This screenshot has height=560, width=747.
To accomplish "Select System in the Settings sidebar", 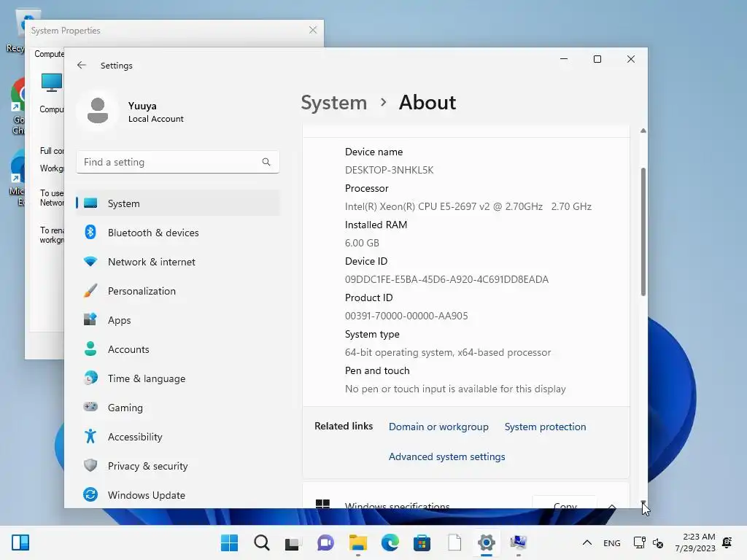I will coord(177,203).
